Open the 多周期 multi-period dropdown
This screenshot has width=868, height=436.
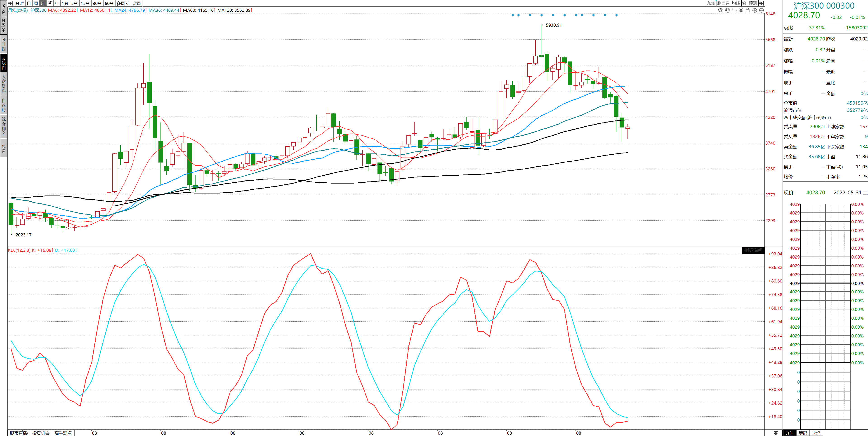(123, 3)
